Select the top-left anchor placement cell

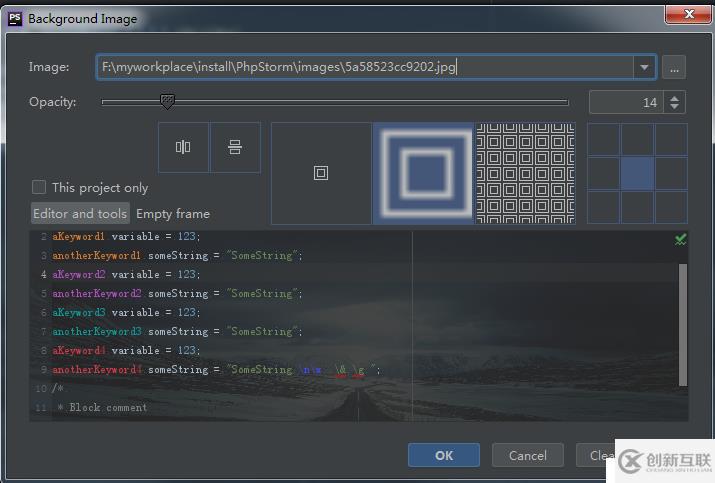coord(603,140)
